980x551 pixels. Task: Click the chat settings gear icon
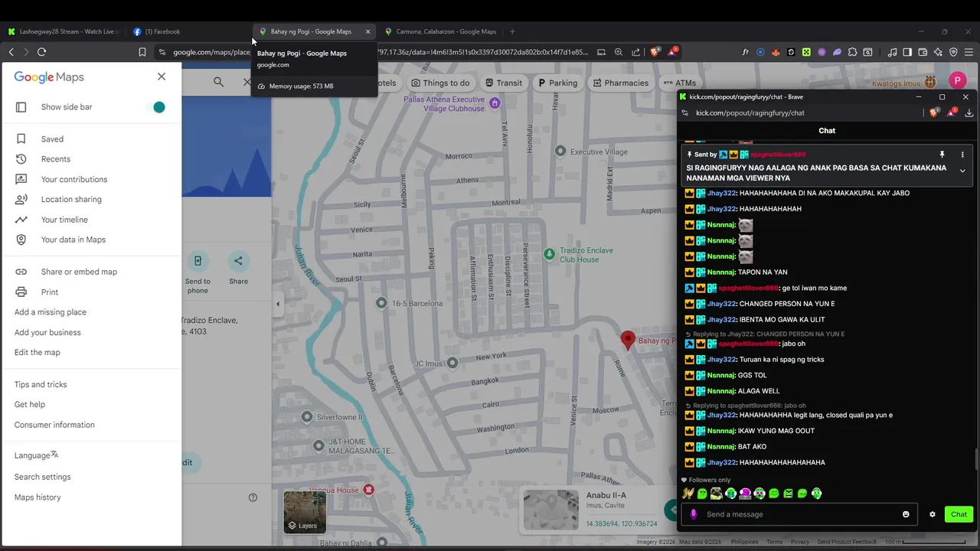(932, 514)
